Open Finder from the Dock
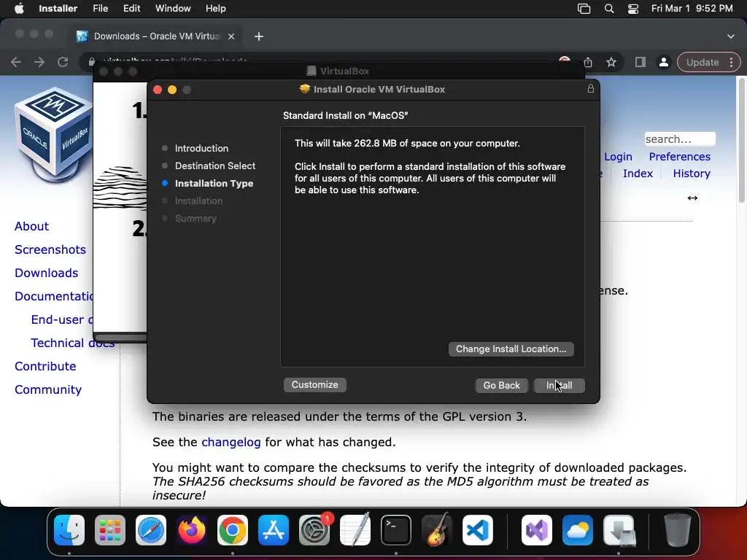The height and width of the screenshot is (560, 747). point(69,530)
